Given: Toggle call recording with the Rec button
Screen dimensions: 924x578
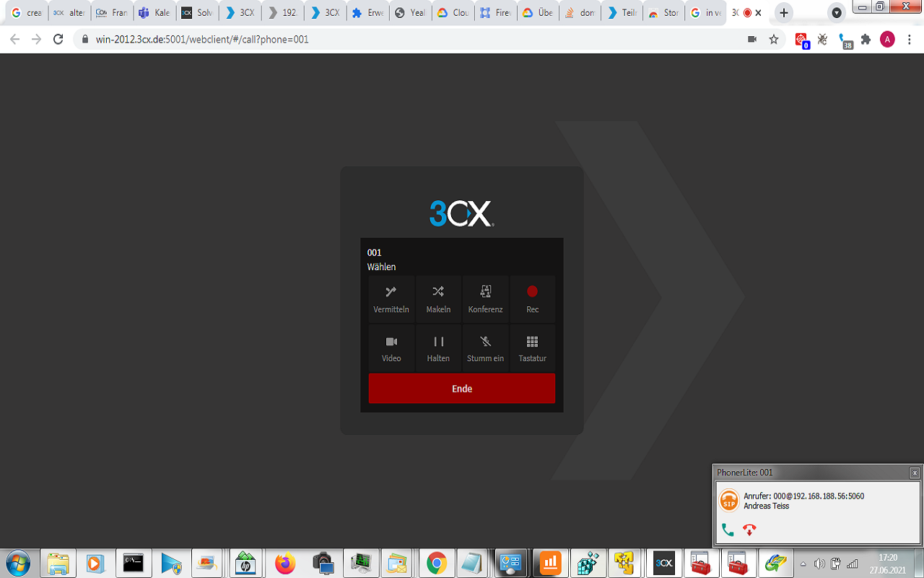Looking at the screenshot, I should pos(532,298).
